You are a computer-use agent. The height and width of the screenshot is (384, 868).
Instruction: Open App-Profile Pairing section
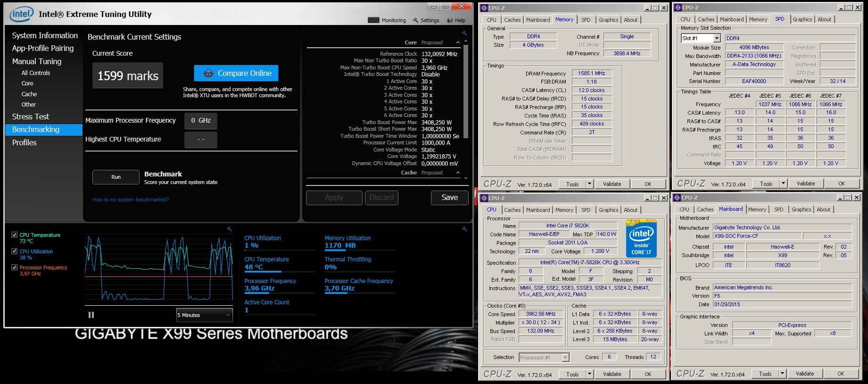(x=43, y=48)
